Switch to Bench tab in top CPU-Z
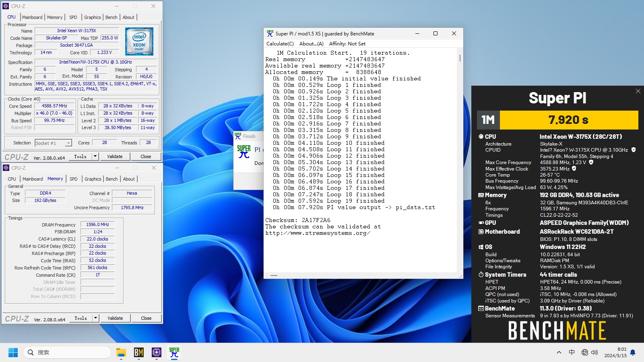The height and width of the screenshot is (362, 644). (x=111, y=17)
